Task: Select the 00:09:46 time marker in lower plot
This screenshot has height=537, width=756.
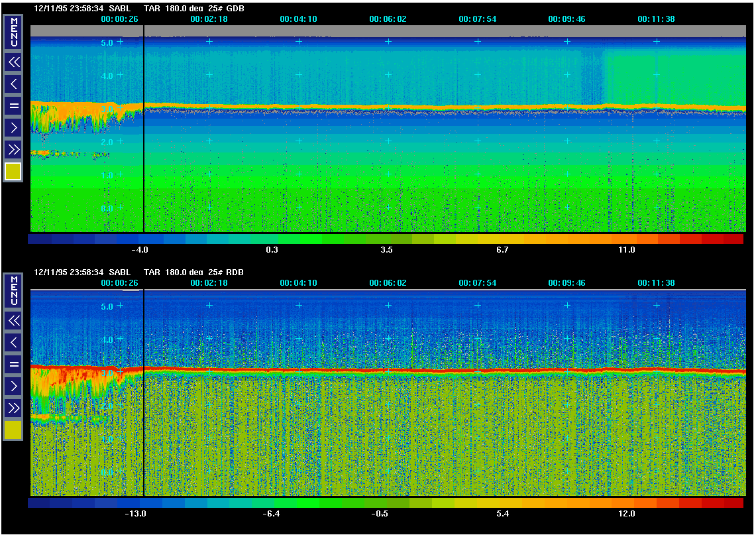Action: [x=567, y=283]
